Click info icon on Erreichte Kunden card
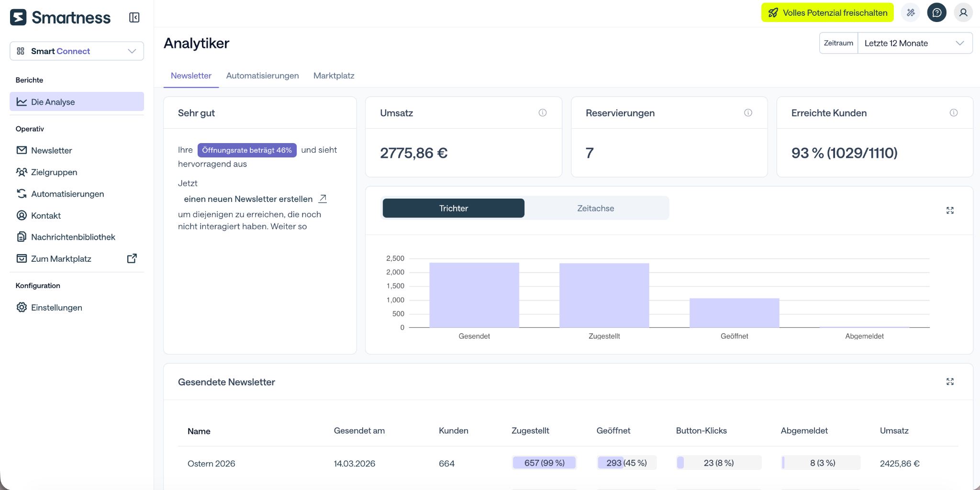 (x=954, y=113)
